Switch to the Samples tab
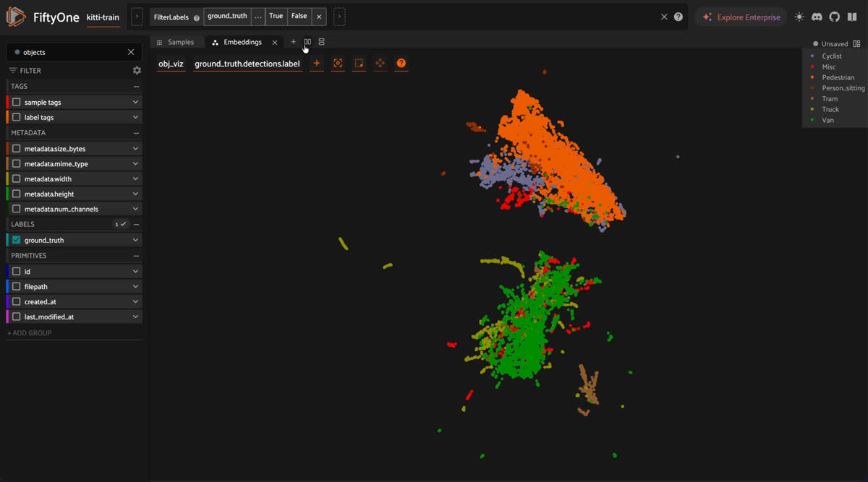The image size is (868, 482). [176, 42]
